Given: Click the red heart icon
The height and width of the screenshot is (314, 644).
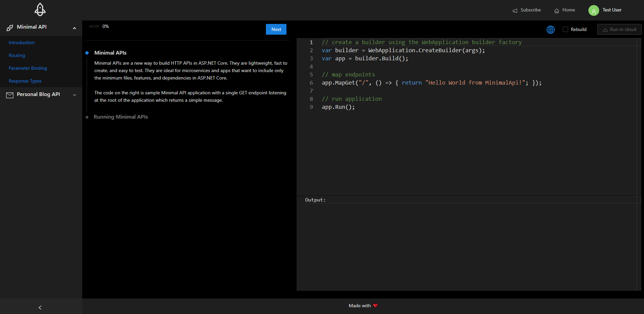Looking at the screenshot, I should tap(375, 306).
